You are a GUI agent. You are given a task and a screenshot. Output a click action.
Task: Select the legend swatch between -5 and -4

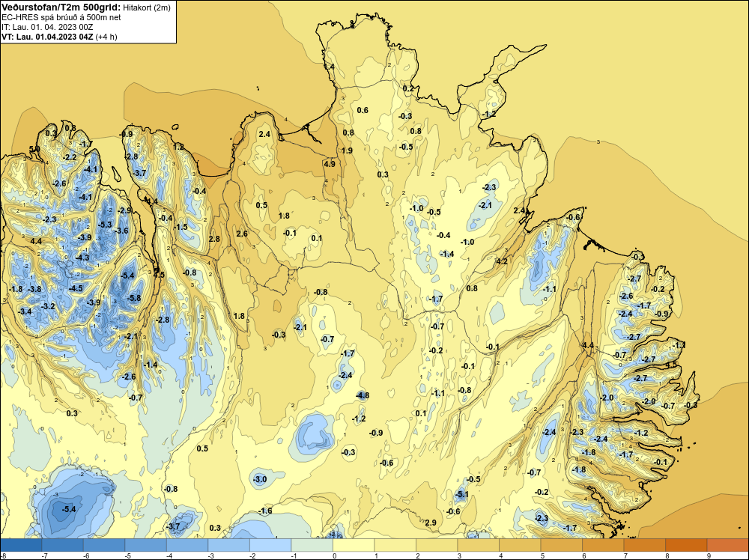click(146, 545)
